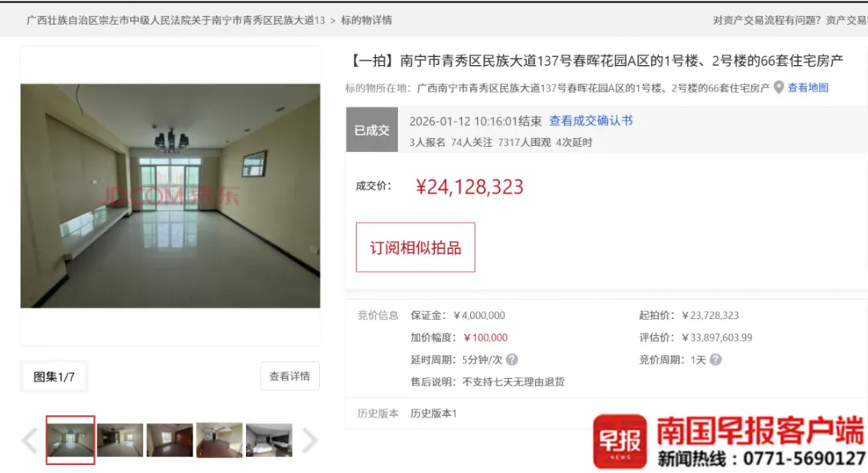Click help icon beside 竞价周期
The width and height of the screenshot is (868, 473).
715,360
